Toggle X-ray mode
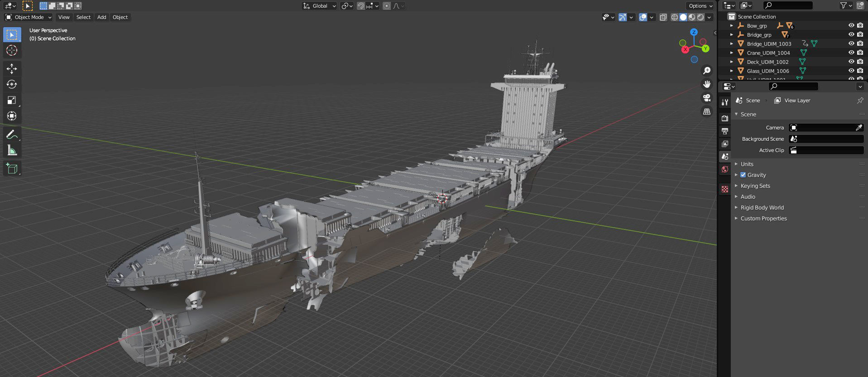 point(663,17)
